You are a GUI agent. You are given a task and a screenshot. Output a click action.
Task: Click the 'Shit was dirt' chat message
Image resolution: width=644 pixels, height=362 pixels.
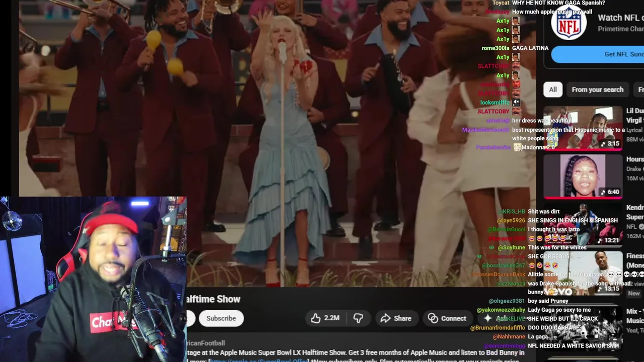pos(544,212)
